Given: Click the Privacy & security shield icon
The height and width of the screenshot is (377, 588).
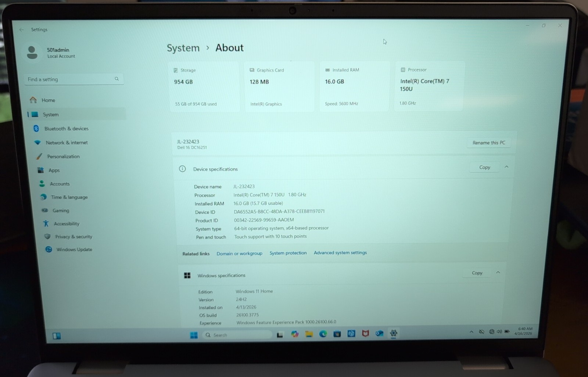Looking at the screenshot, I should 47,236.
